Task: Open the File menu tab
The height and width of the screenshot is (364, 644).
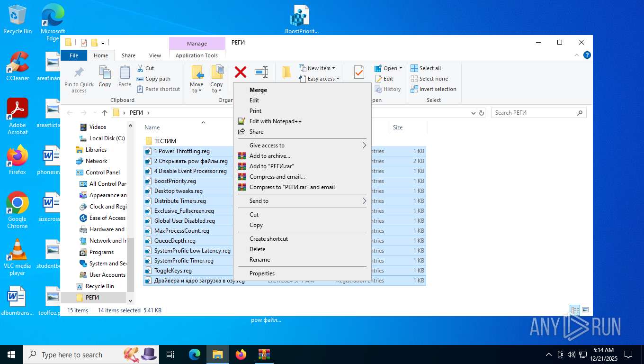Action: click(x=74, y=55)
